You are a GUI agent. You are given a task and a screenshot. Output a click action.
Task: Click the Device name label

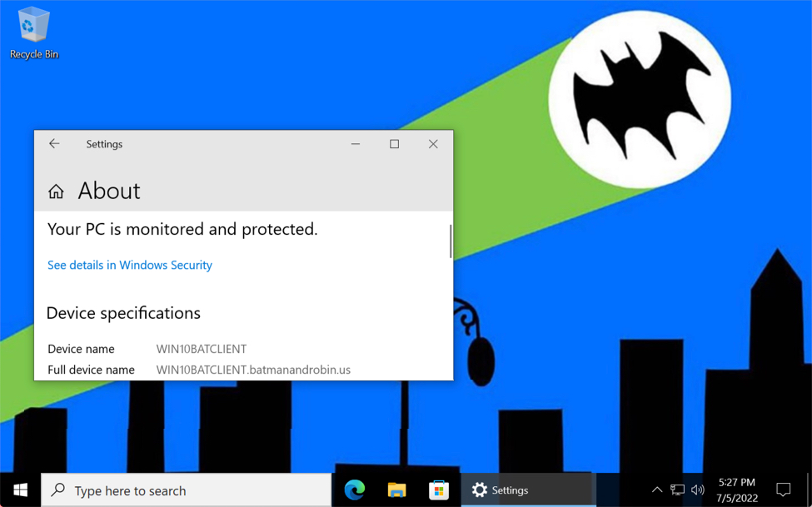point(82,349)
